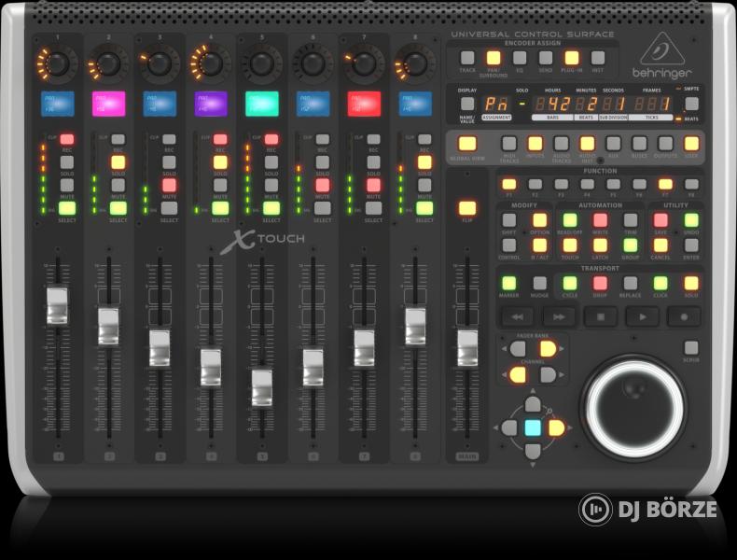Toggle the green Cycle button
This screenshot has height=560, width=737.
pyautogui.click(x=570, y=283)
